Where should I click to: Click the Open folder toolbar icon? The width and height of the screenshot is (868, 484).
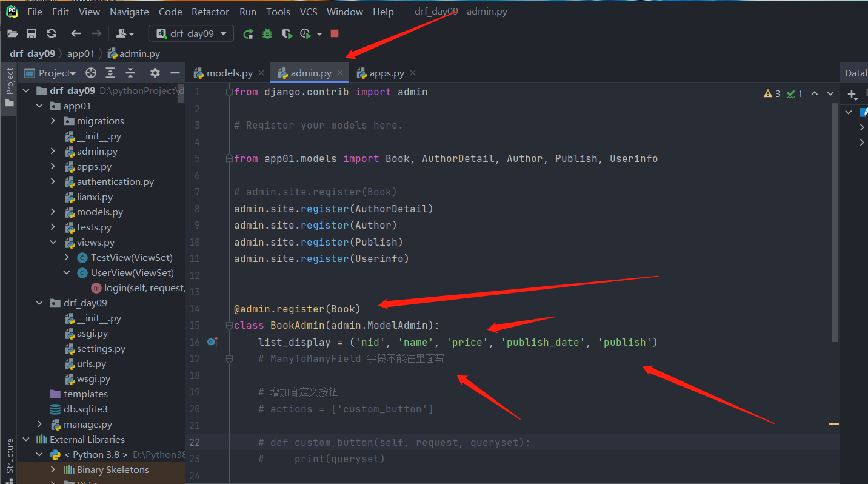click(x=12, y=34)
